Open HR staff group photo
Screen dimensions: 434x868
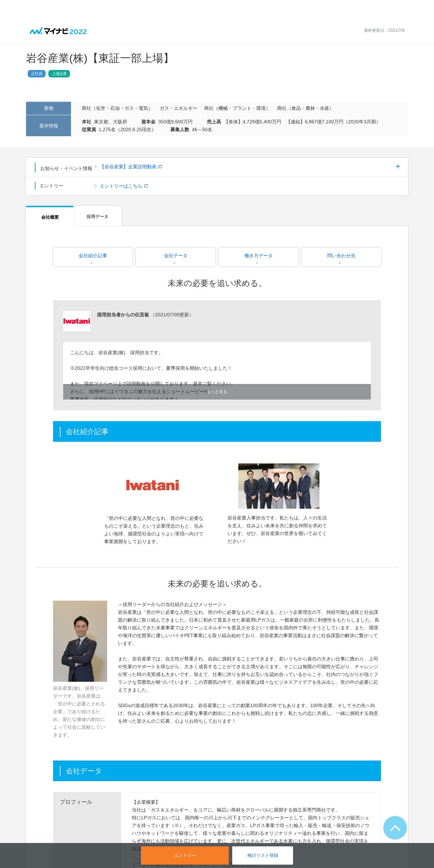[x=279, y=486]
